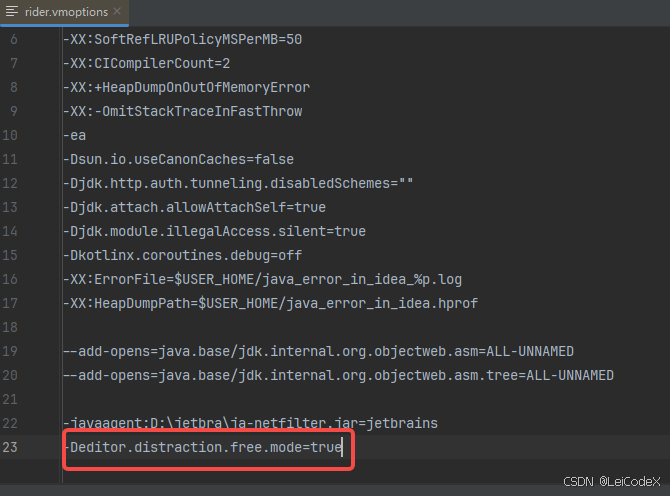Click the -XX:HeapDumpPath line
This screenshot has width=670, height=496.
click(x=270, y=303)
